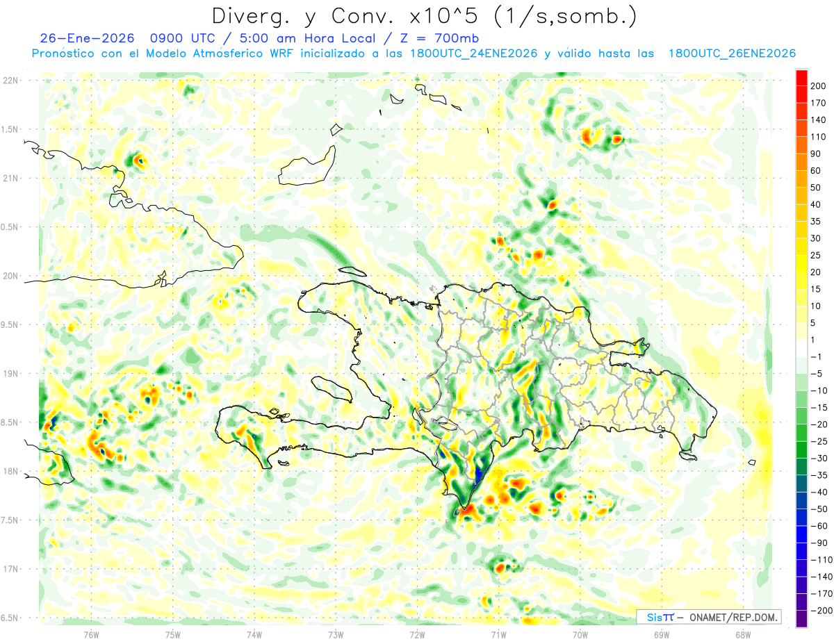This screenshot has height=644, width=834.
Task: Click the "6.5N" latitude label
Action: (10, 618)
